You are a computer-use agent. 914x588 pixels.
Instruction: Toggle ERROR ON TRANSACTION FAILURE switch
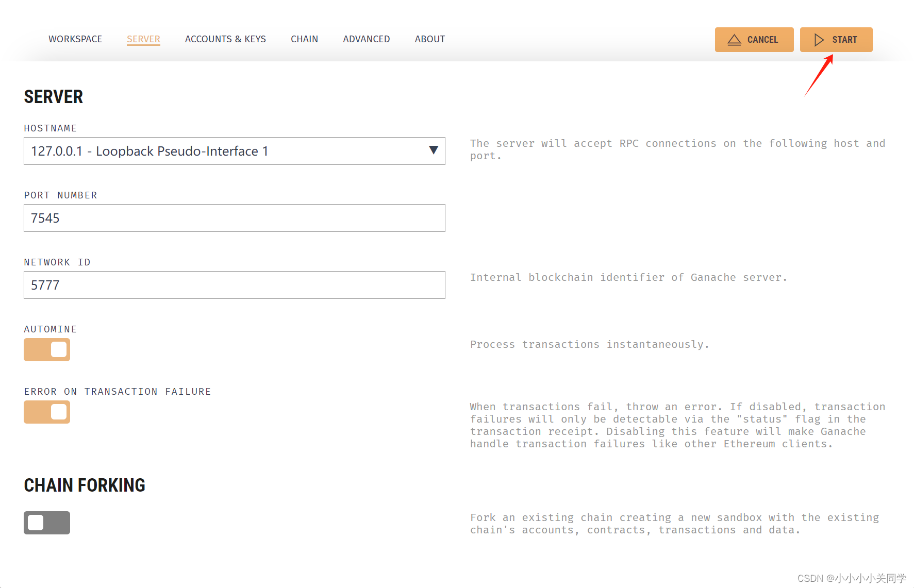[47, 412]
